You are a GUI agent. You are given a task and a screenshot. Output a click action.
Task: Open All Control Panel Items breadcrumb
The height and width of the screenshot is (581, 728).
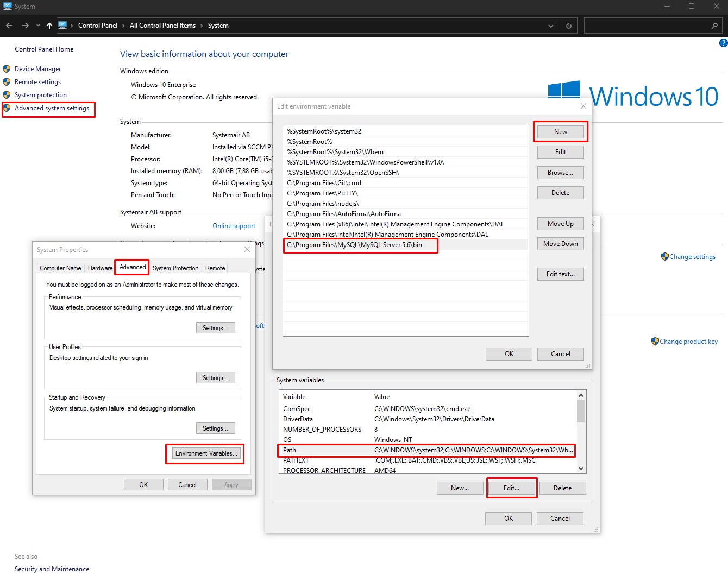(162, 26)
